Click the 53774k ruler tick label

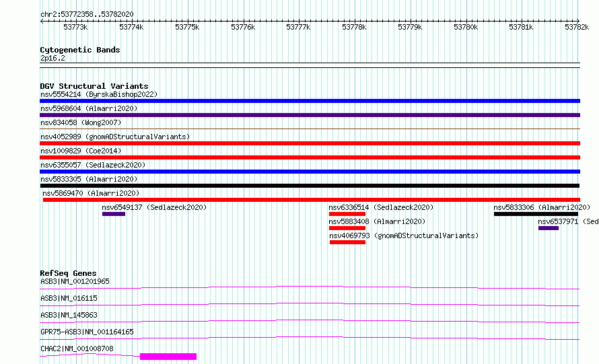(x=131, y=27)
